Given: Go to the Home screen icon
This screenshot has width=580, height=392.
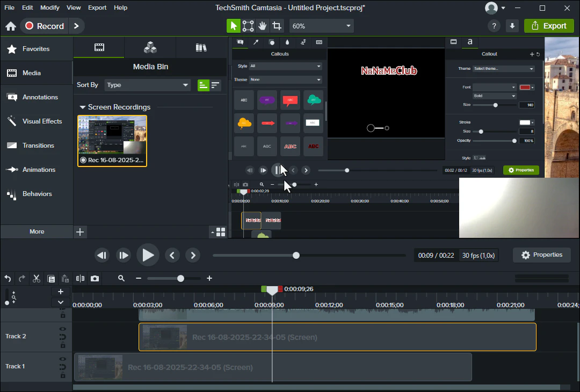Looking at the screenshot, I should (x=10, y=26).
